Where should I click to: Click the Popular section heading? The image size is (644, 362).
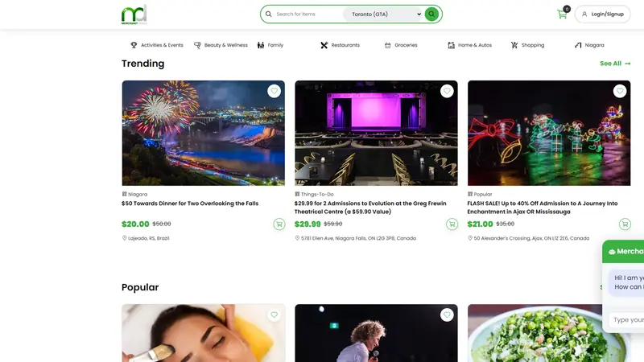[x=140, y=287]
